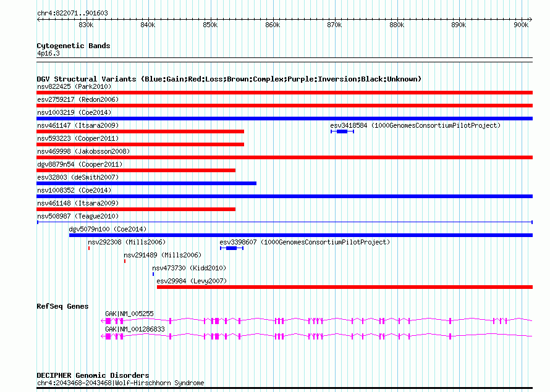Click the esv29984 (Levy2007) red bar
Image resolution: width=550 pixels, height=392 pixels.
345,287
